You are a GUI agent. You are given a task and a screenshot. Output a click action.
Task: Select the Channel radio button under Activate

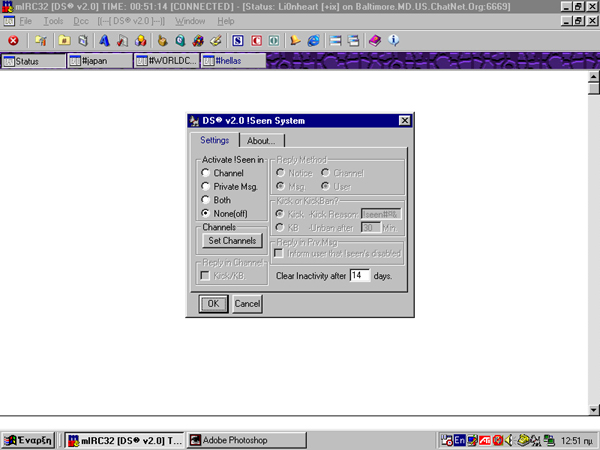[x=205, y=173]
